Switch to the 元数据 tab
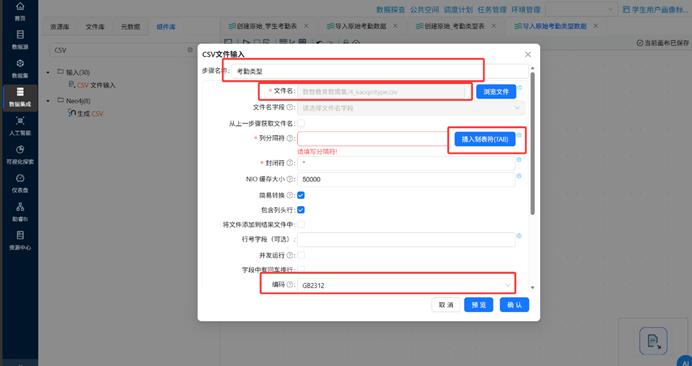The width and height of the screenshot is (692, 366). tap(130, 27)
